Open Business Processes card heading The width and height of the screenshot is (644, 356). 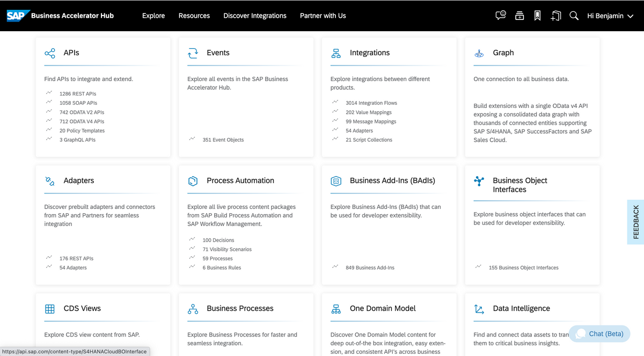(x=240, y=308)
